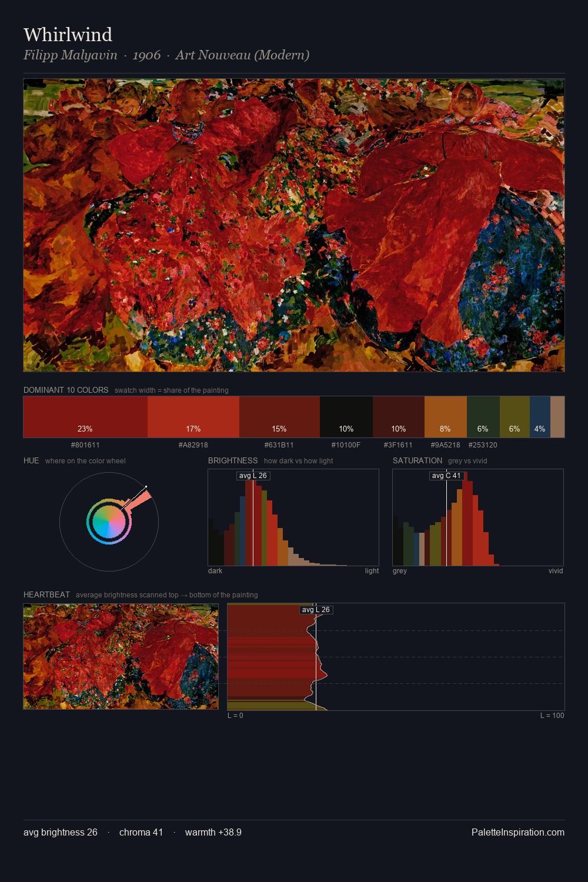The height and width of the screenshot is (882, 588).
Task: Open the PaletteInspiration.com link
Action: point(518,833)
